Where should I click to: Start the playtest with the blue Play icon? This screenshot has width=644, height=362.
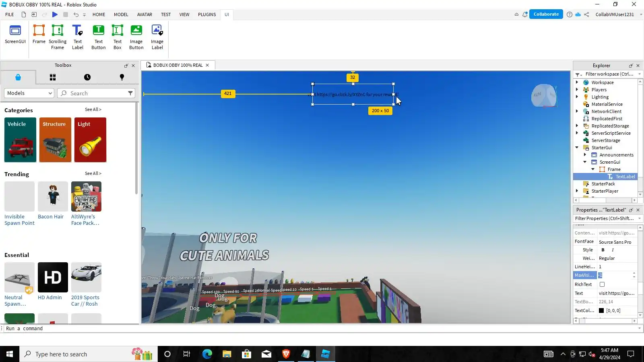pos(55,14)
